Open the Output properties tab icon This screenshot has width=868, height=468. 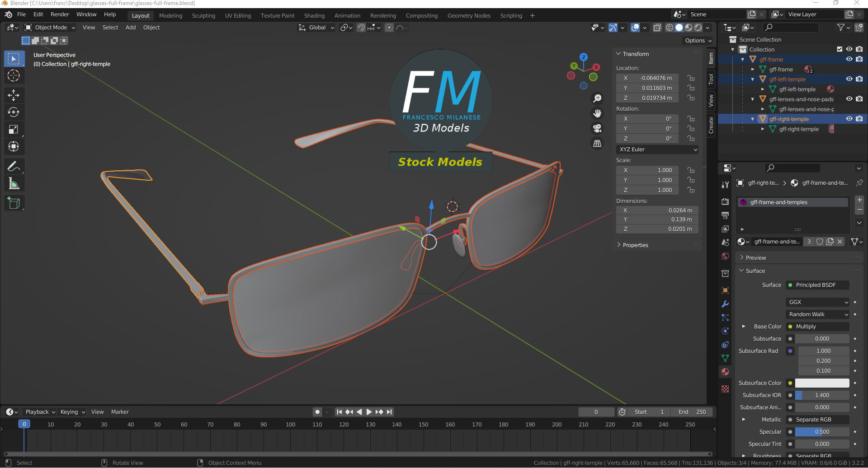(x=725, y=215)
